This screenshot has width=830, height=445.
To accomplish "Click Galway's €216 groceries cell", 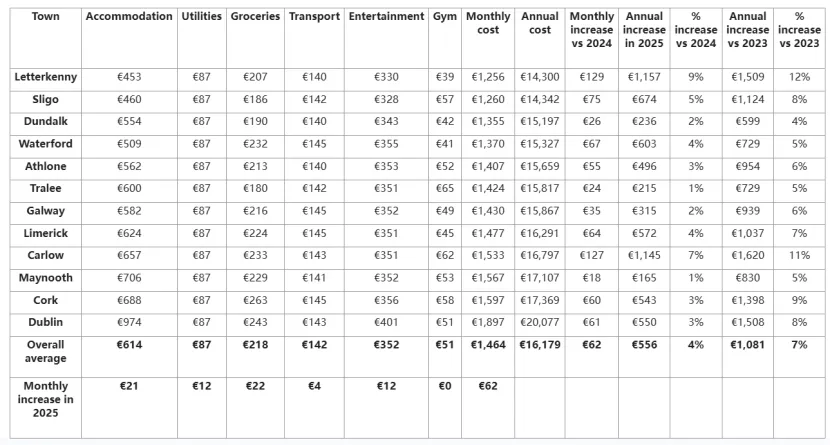I will 255,211.
